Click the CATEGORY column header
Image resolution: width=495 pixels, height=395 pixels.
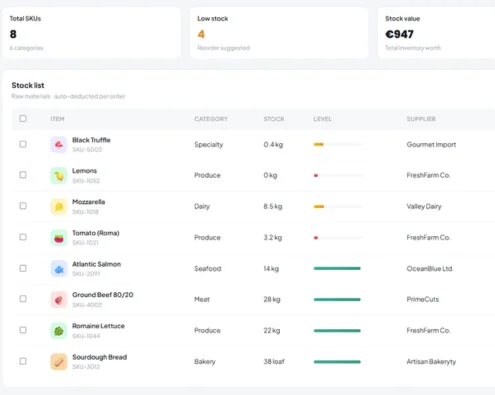(x=211, y=119)
